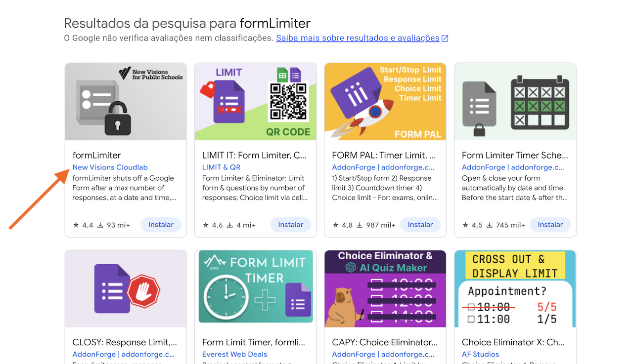
Task: Open the Everest Web Deals developer link
Action: tap(234, 354)
